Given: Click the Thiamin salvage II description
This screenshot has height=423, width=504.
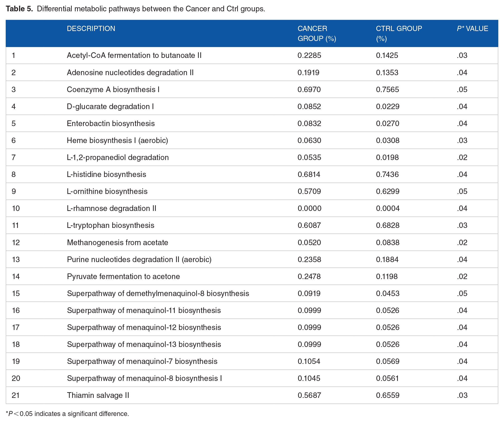Looking at the screenshot, I should (98, 395).
